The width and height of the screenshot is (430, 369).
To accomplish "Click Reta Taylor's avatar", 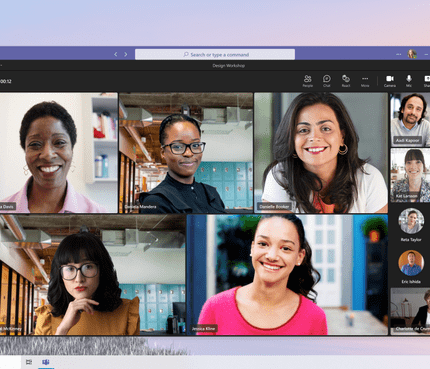I will [x=411, y=221].
